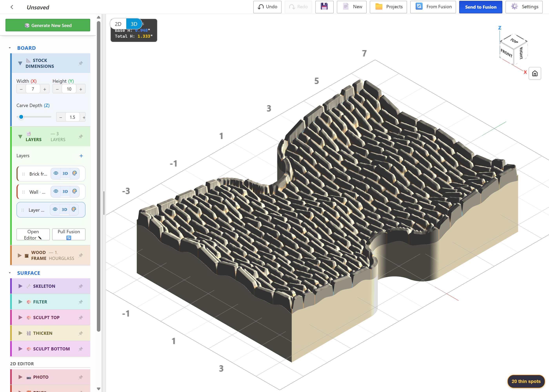The height and width of the screenshot is (392, 549).
Task: Toggle visibility of Brick layer
Action: pyautogui.click(x=56, y=173)
